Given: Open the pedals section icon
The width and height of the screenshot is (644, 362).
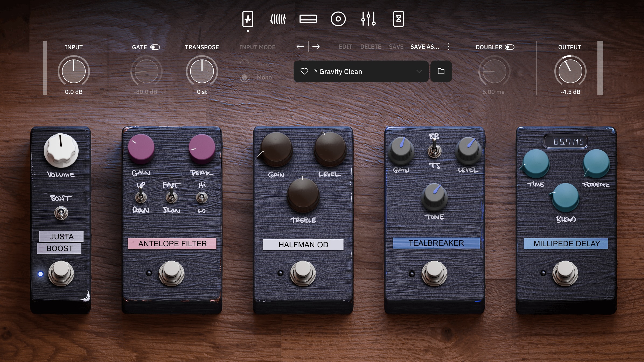Looking at the screenshot, I should [x=248, y=19].
